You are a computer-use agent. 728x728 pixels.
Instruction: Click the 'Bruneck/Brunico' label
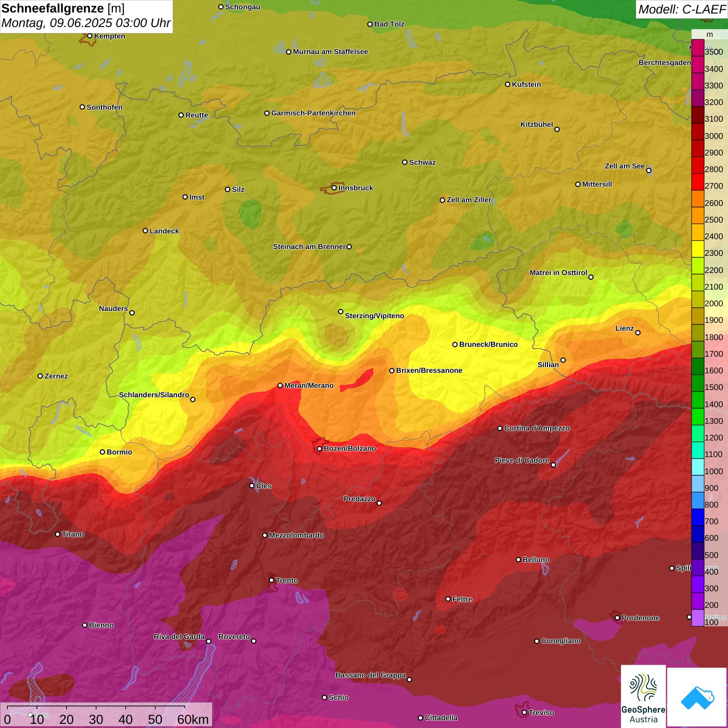(488, 344)
